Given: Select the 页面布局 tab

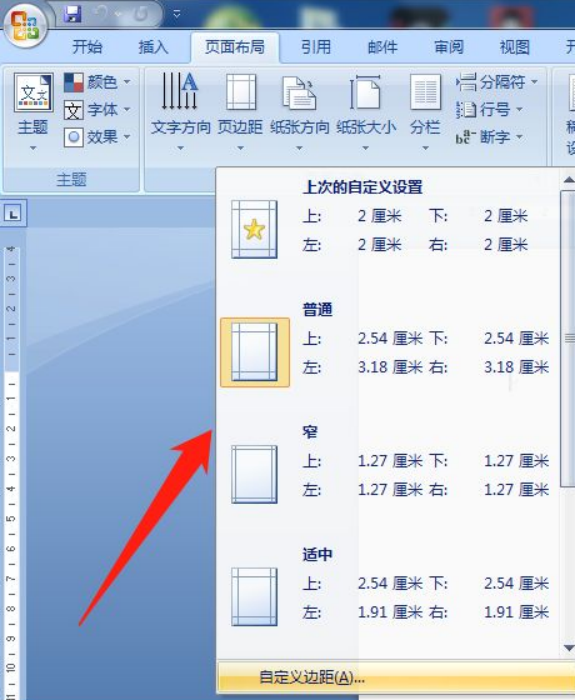Looking at the screenshot, I should point(235,47).
